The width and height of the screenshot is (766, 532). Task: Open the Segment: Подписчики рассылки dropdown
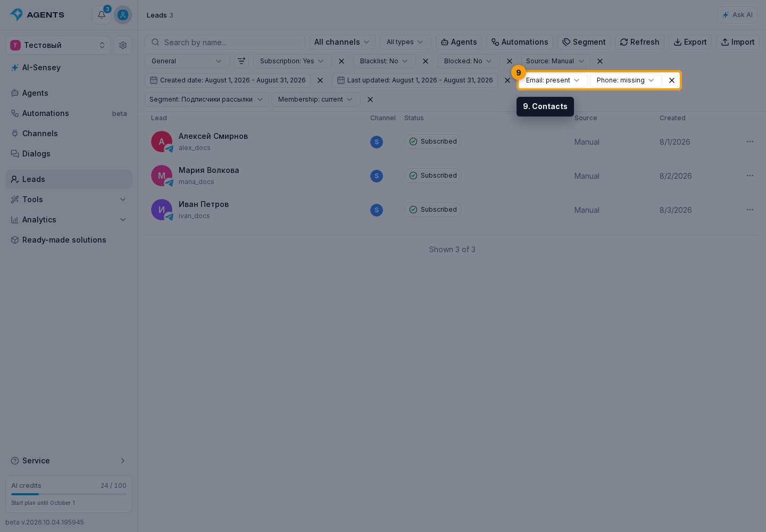coord(206,99)
